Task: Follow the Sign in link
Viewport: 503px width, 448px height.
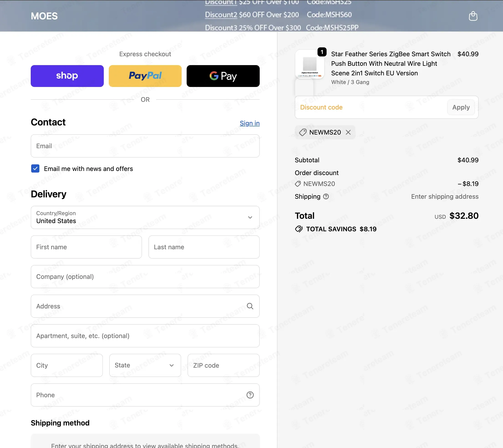Action: pyautogui.click(x=249, y=123)
